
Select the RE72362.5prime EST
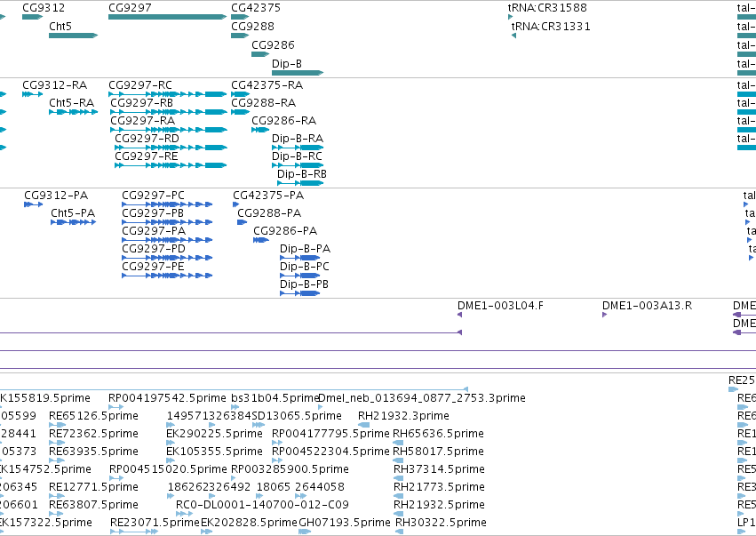(x=57, y=443)
